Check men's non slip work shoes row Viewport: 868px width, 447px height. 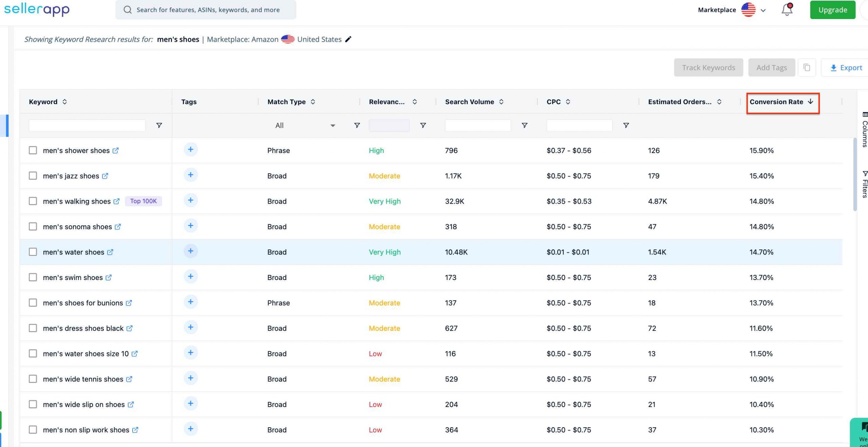(x=33, y=430)
